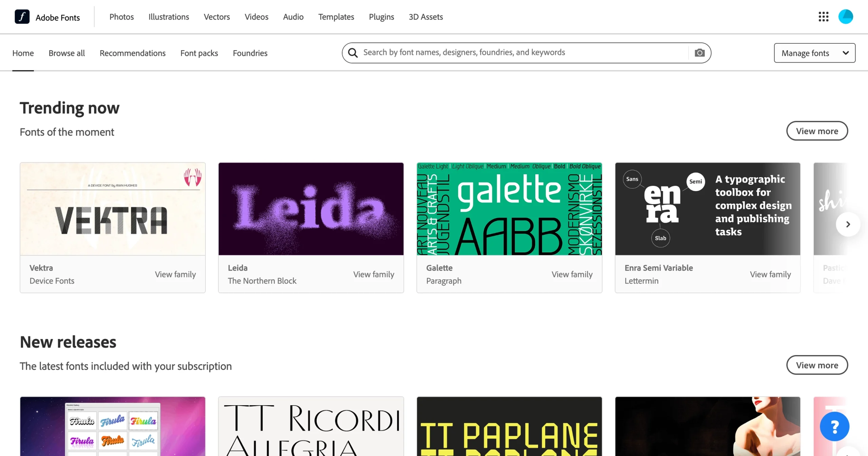Click The Northern Block foundry name
Image resolution: width=868 pixels, height=456 pixels.
coord(262,281)
